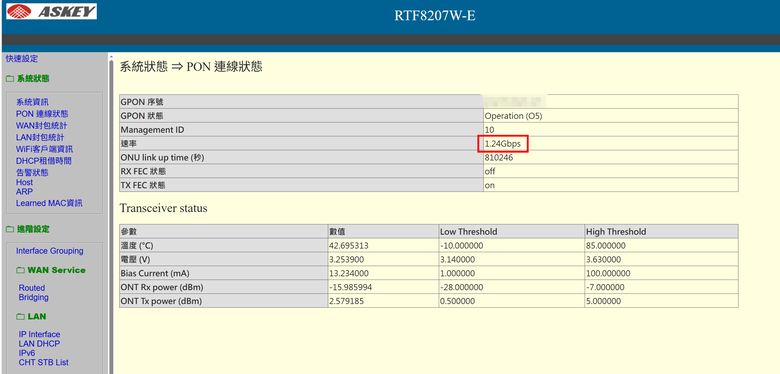This screenshot has height=374, width=780.
Task: Collapse the LAN folder group
Action: (x=31, y=316)
